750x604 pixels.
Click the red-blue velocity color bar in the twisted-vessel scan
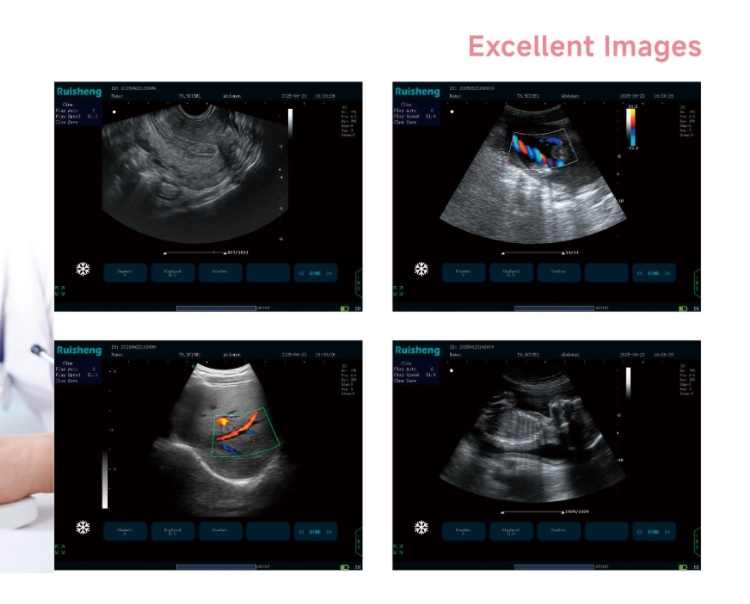[x=631, y=127]
